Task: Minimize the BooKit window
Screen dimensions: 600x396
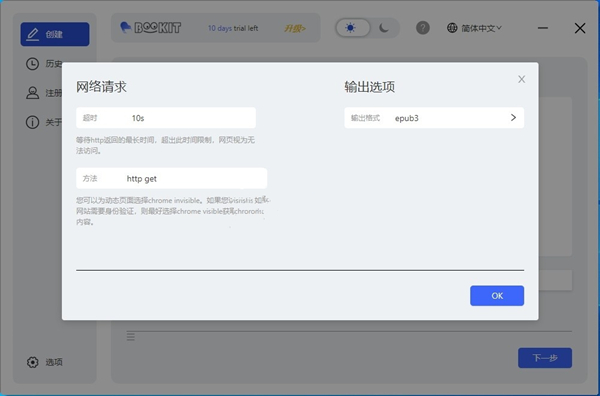Action: pos(543,28)
